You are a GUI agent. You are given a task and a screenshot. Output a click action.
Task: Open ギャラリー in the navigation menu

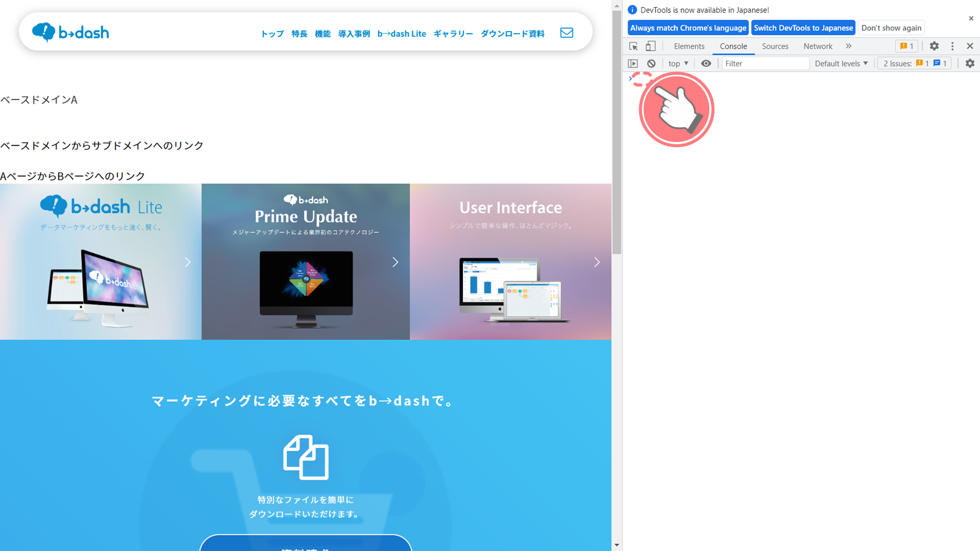tap(453, 34)
